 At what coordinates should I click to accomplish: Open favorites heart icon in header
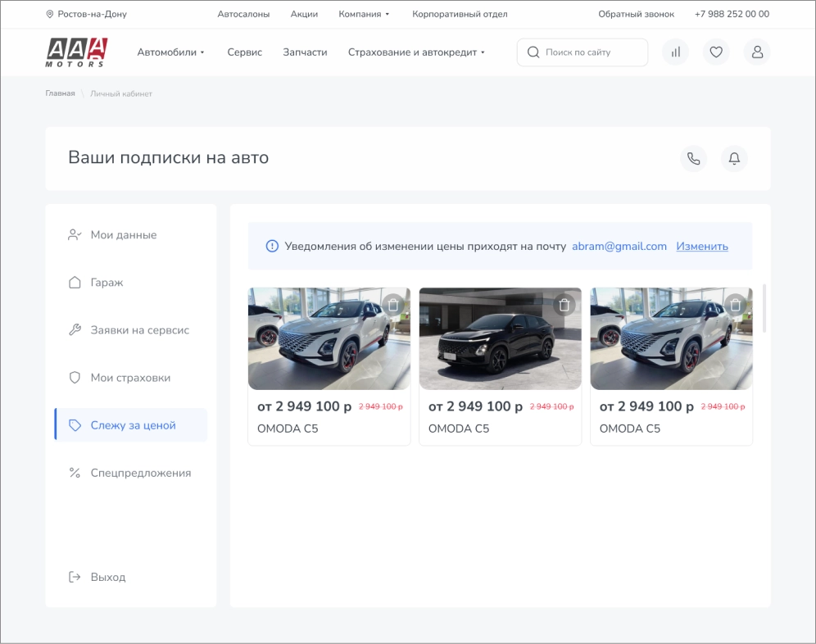[716, 52]
